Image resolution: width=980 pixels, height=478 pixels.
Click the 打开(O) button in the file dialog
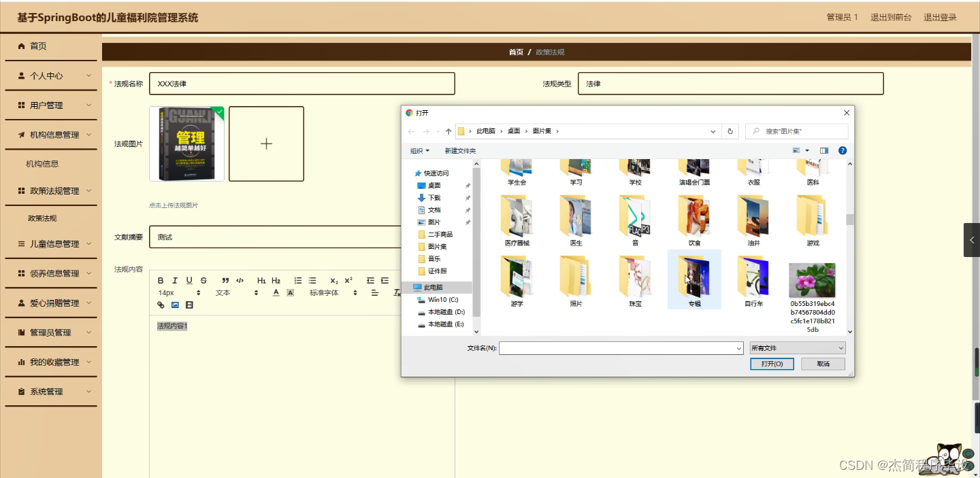771,364
